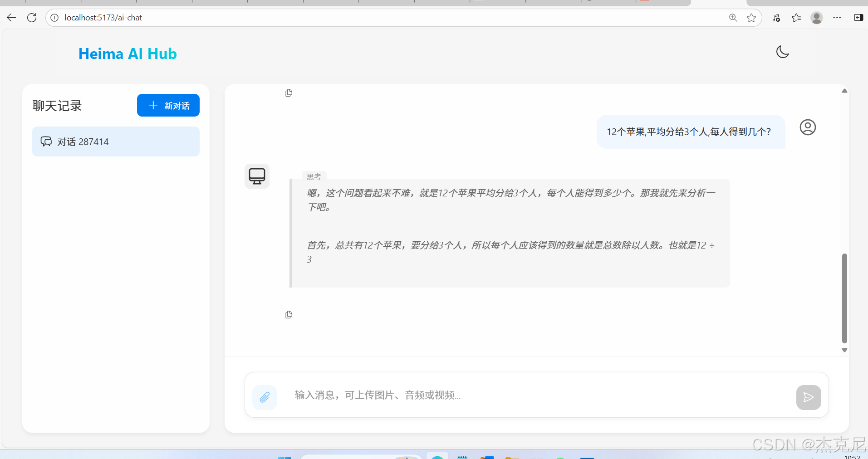This screenshot has height=459, width=868.
Task: Toggle dark mode with the moon icon
Action: 782,52
